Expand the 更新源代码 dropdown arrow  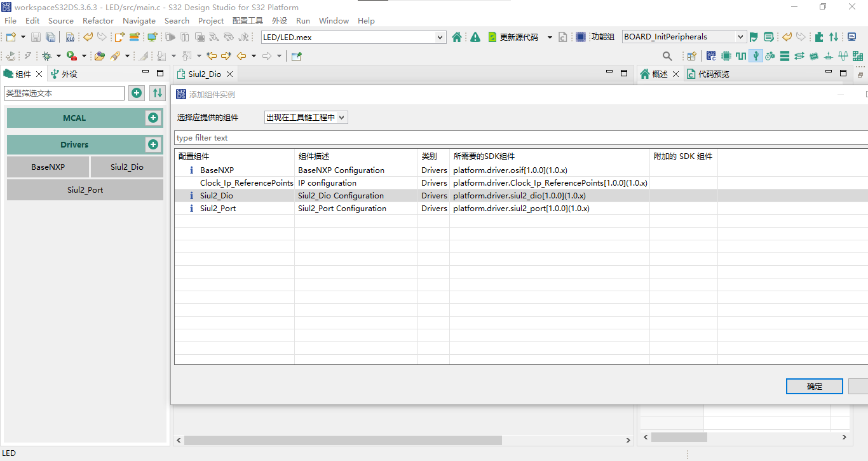550,38
